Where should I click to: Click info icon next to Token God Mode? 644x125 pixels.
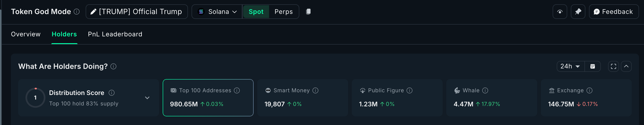pos(77,12)
